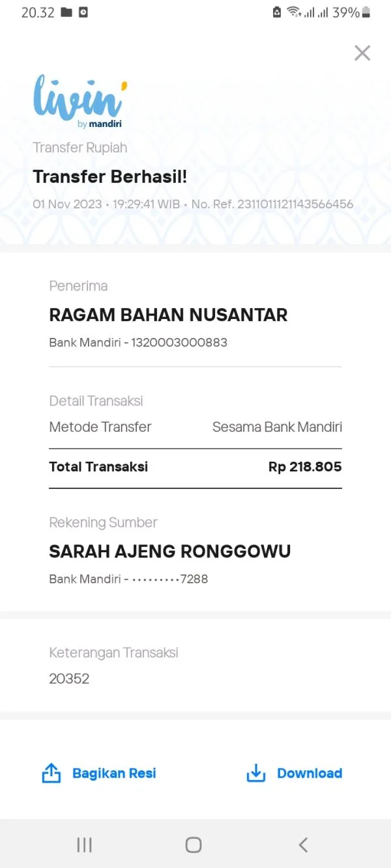Tap source account name SARAH AJENG RONGGOWU
Image resolution: width=391 pixels, height=868 pixels.
coord(170,552)
